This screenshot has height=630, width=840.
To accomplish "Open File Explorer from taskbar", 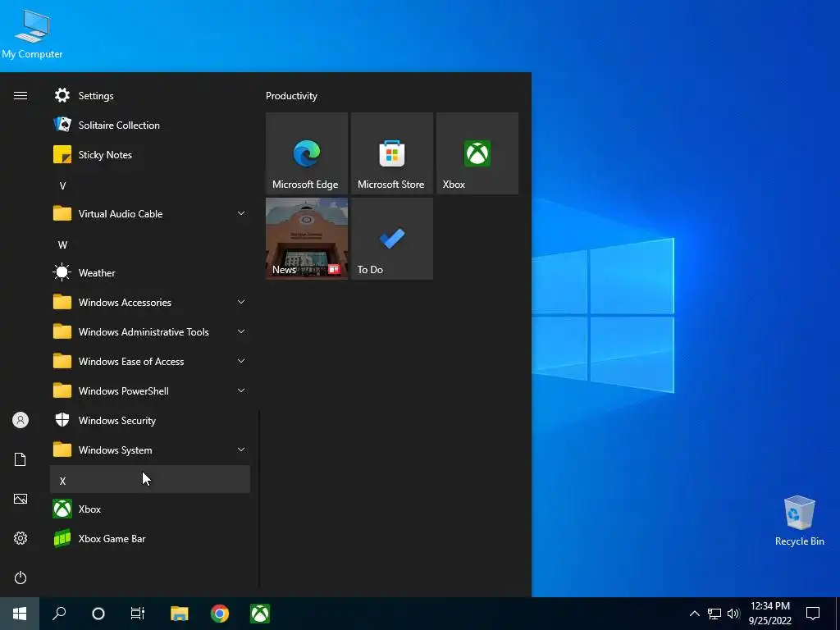I will pyautogui.click(x=180, y=614).
